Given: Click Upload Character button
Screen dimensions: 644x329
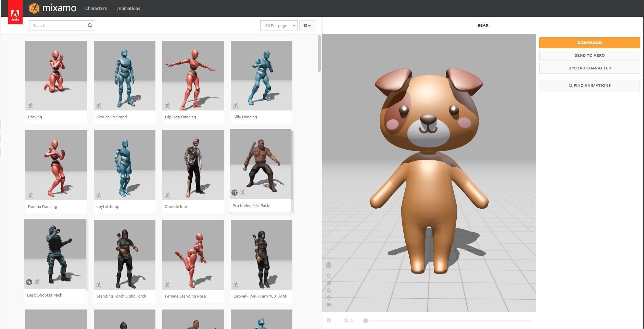Looking at the screenshot, I should [x=590, y=68].
